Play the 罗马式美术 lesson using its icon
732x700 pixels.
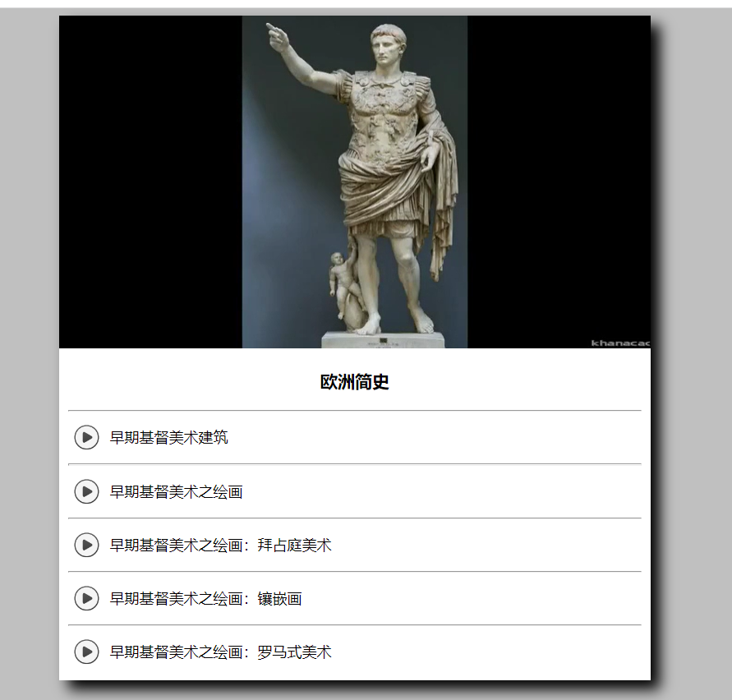(x=86, y=652)
